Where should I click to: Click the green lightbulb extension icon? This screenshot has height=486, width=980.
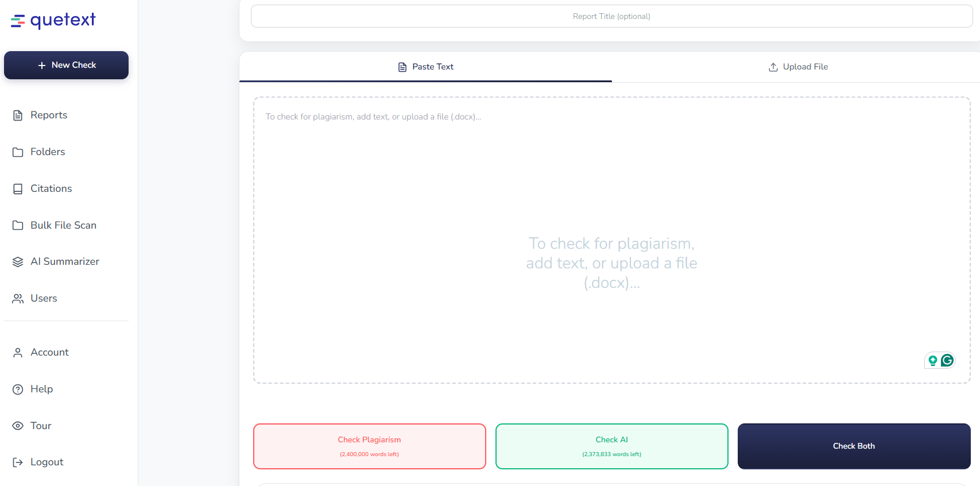[x=933, y=360]
